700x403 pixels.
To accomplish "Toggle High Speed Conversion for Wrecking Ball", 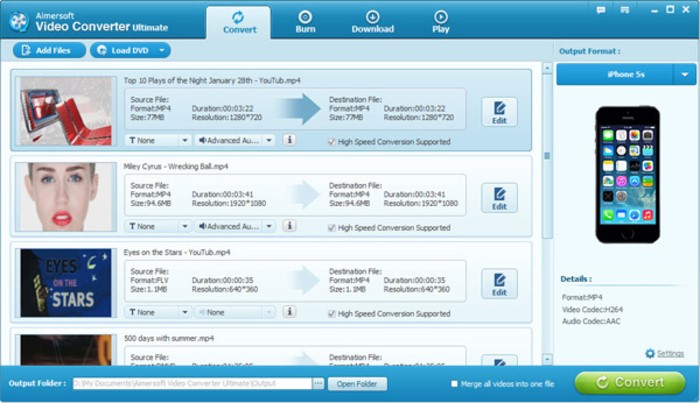I will pyautogui.click(x=332, y=228).
